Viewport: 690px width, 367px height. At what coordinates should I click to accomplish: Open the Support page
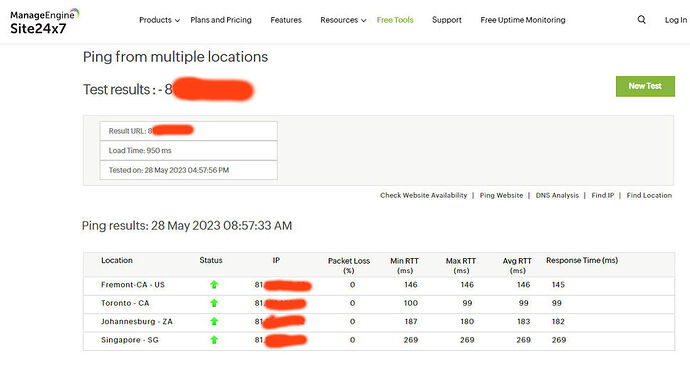pos(447,20)
